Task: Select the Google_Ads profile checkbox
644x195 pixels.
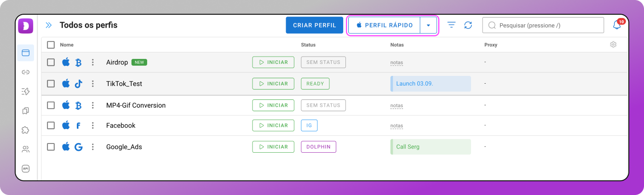Action: coord(51,147)
